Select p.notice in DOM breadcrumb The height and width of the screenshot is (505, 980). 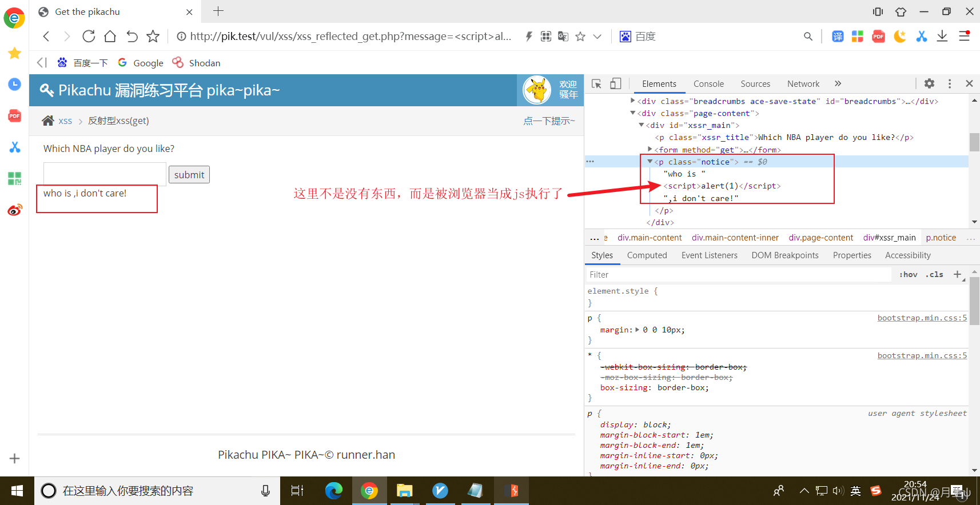click(x=941, y=238)
